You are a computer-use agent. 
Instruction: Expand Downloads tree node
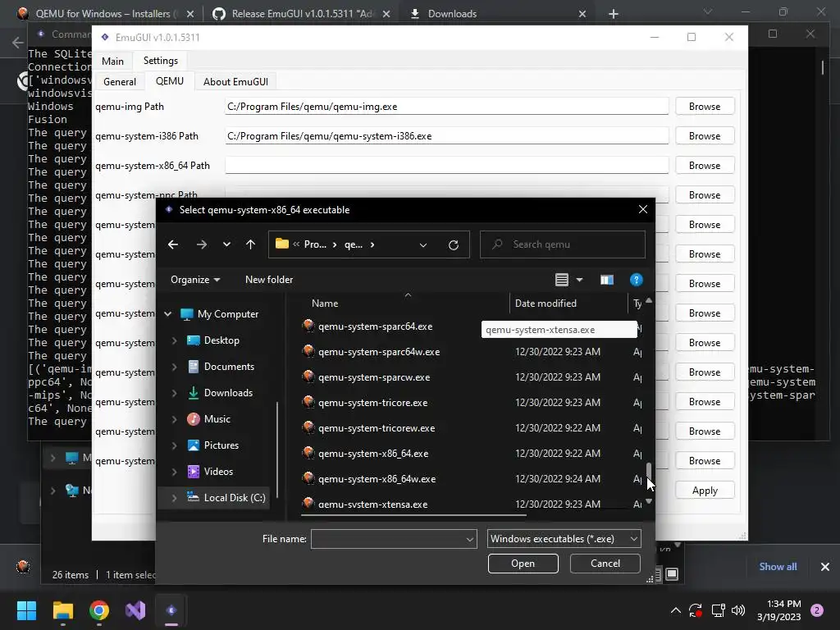click(174, 393)
